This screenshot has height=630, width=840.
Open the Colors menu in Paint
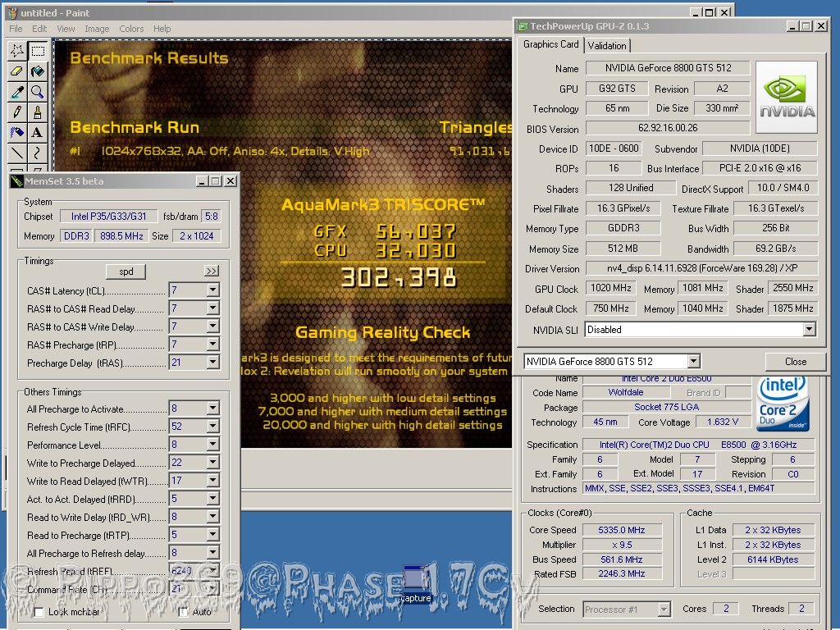point(131,29)
